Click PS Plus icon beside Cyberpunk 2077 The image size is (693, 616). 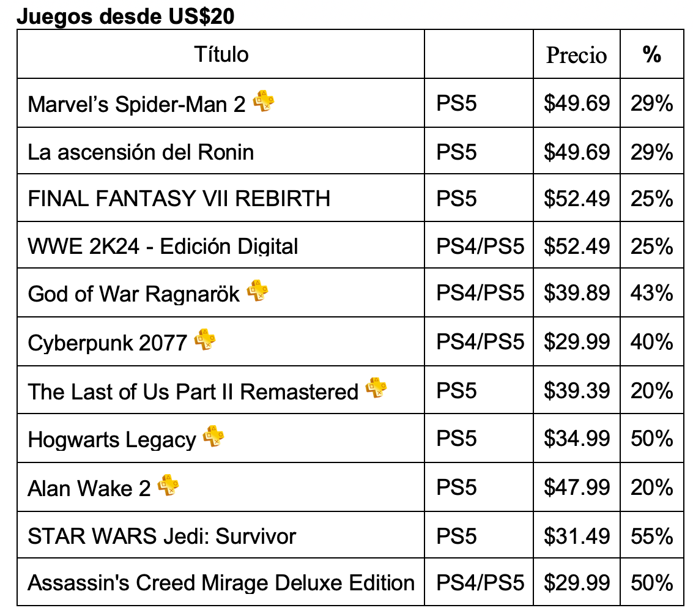(x=205, y=340)
